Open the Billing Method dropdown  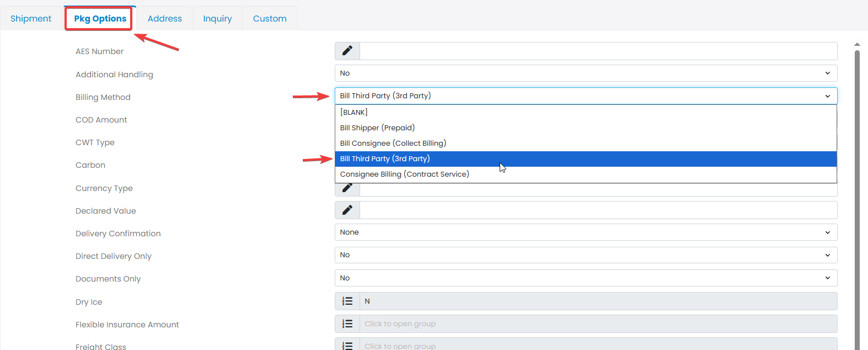pyautogui.click(x=586, y=96)
